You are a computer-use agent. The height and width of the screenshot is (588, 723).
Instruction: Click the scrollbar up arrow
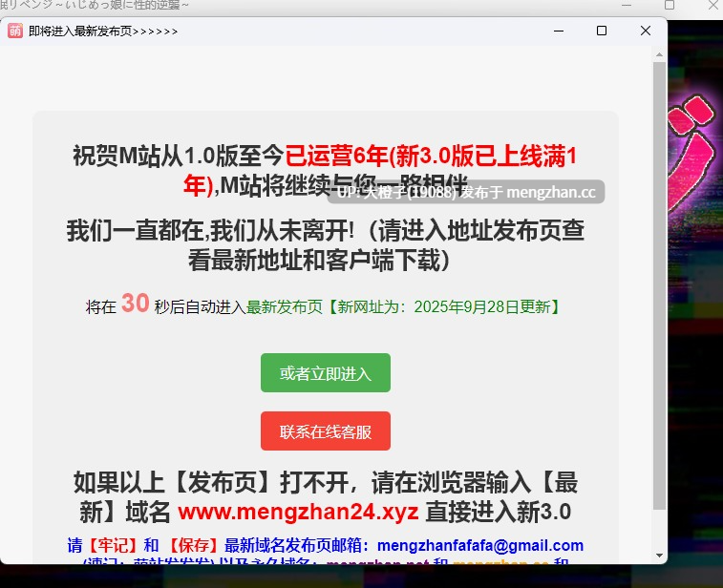[x=659, y=54]
